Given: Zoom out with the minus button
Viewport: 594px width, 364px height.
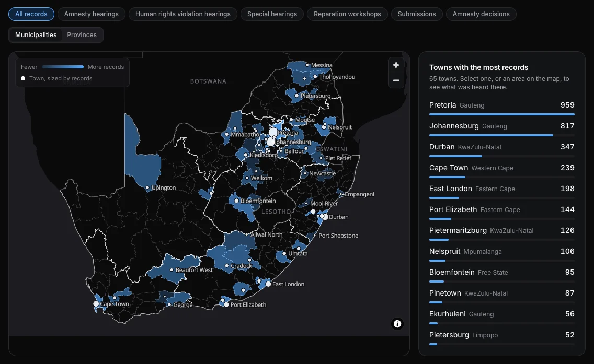Looking at the screenshot, I should tap(396, 80).
